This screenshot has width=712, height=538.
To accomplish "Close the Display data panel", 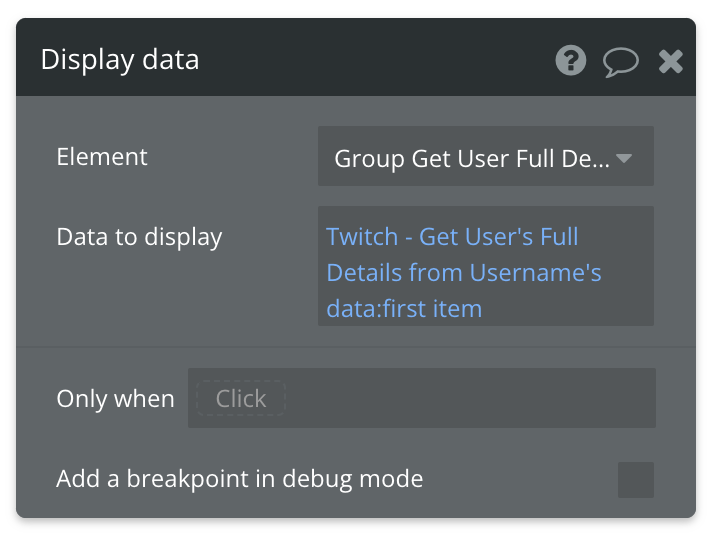I will pos(670,62).
